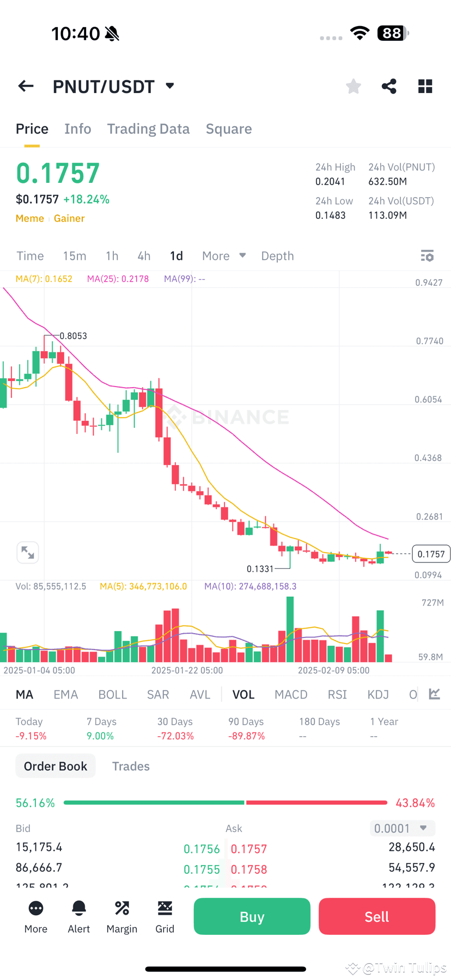Open the PNUT/USDT pair dropdown
The width and height of the screenshot is (451, 980).
point(169,85)
